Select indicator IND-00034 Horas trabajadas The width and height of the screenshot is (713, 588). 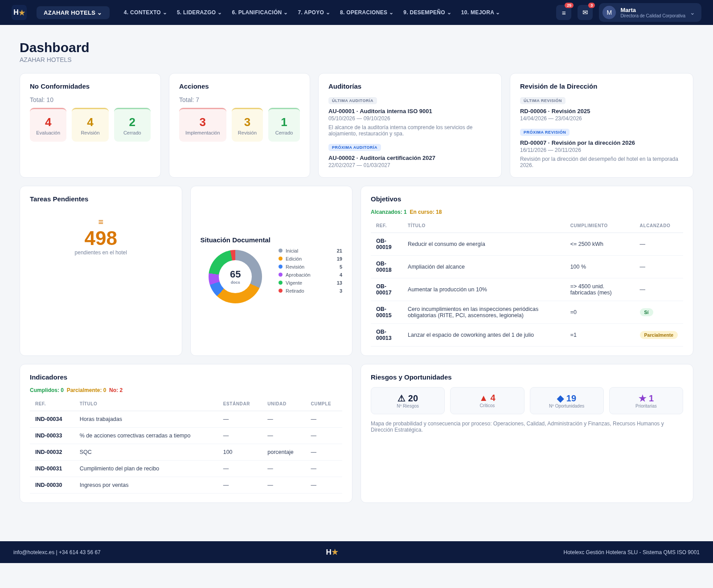pos(186,419)
